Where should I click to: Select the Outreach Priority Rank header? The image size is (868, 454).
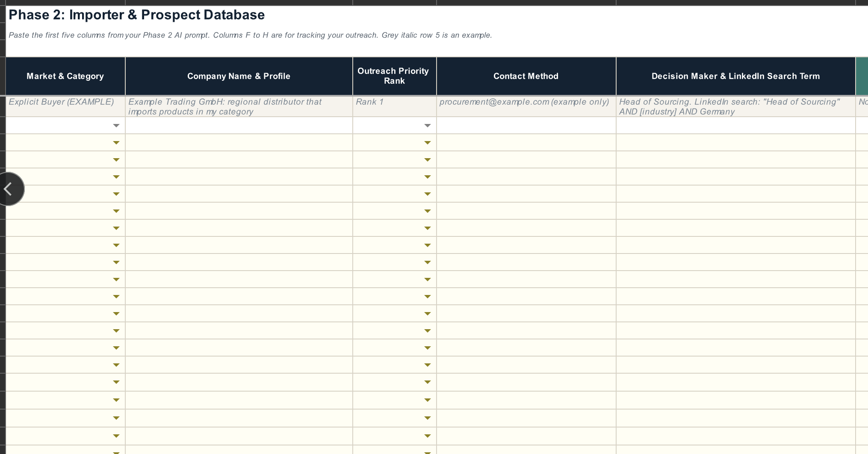394,76
